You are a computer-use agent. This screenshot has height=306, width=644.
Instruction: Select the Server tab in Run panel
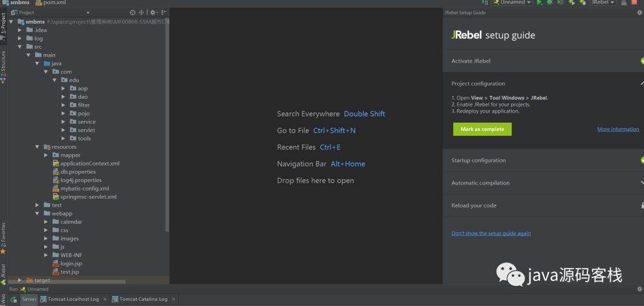(29, 299)
